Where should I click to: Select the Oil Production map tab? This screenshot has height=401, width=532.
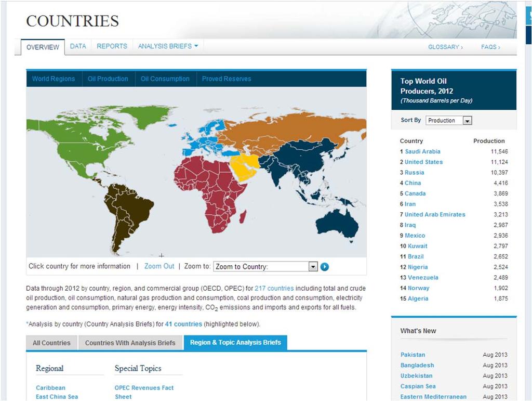point(108,79)
